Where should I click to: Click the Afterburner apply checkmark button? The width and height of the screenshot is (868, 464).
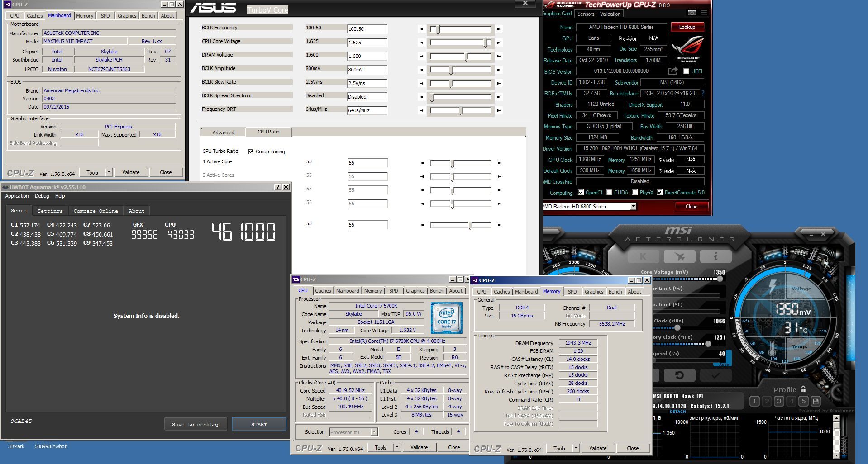pyautogui.click(x=715, y=375)
